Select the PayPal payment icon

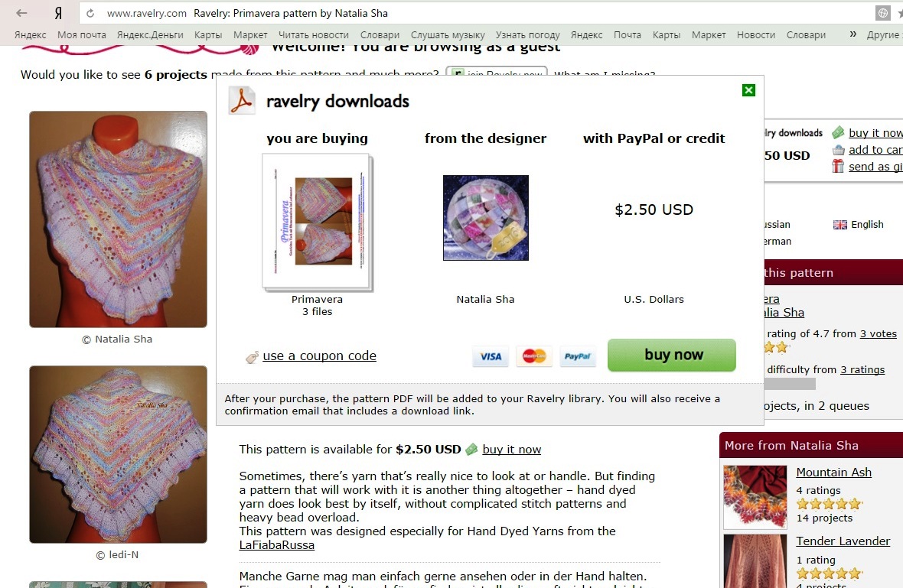coord(577,357)
